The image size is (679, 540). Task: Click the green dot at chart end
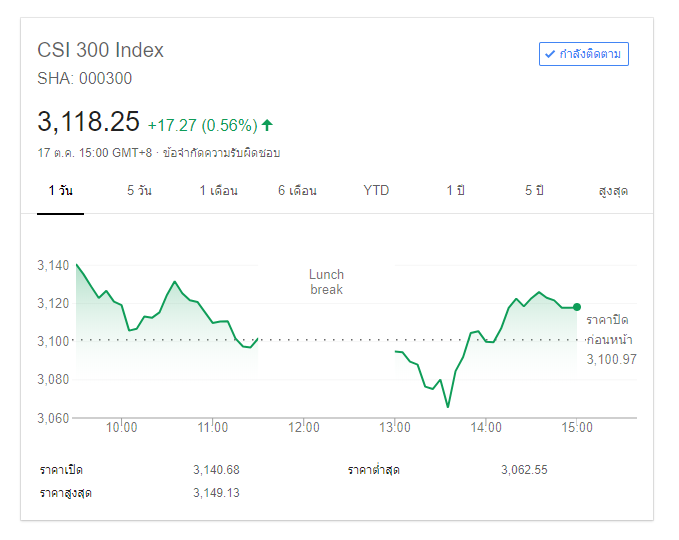(x=577, y=307)
